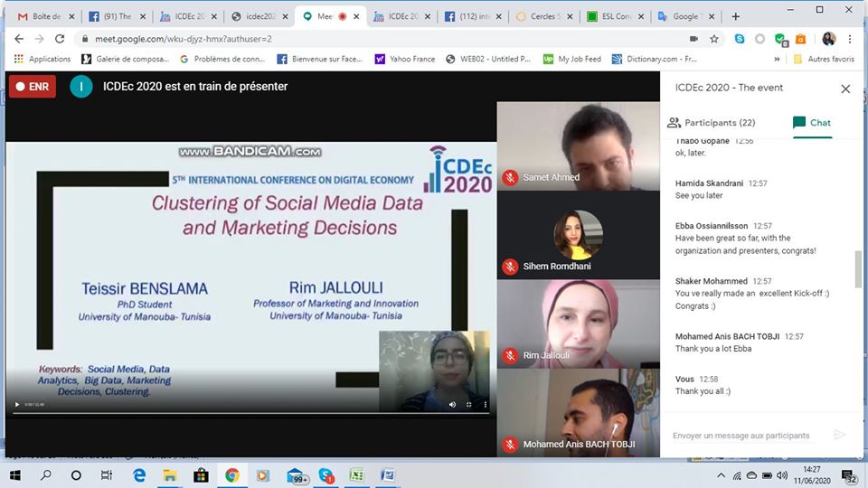This screenshot has width=868, height=488.
Task: Switch to the Gmail Boîte de tab
Action: click(46, 16)
